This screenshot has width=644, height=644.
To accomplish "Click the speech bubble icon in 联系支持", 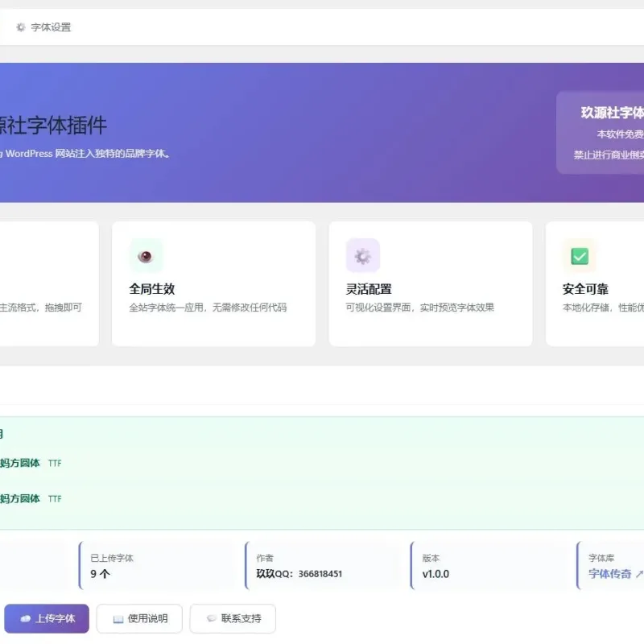I will [x=212, y=618].
